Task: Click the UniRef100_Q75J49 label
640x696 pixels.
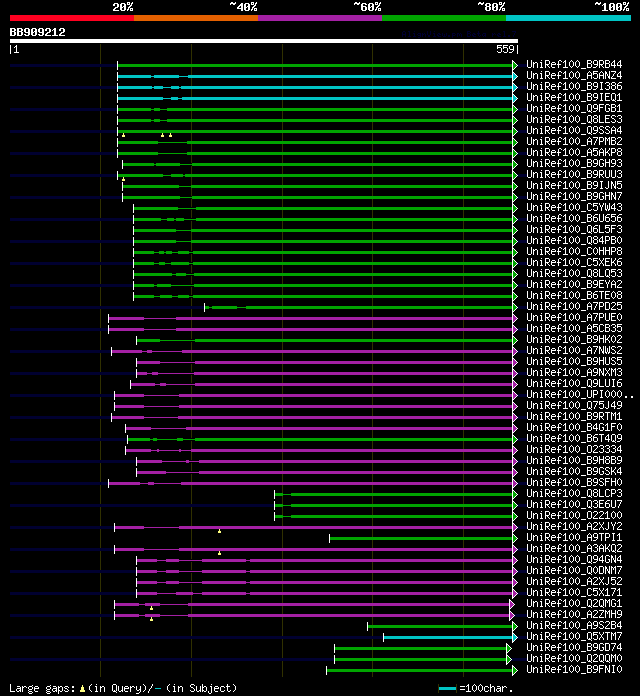Action: [x=574, y=405]
